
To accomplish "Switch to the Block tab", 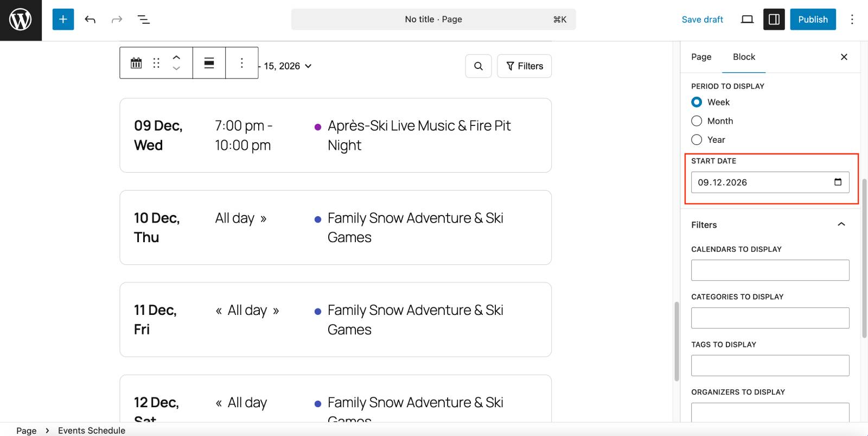I will [x=744, y=57].
